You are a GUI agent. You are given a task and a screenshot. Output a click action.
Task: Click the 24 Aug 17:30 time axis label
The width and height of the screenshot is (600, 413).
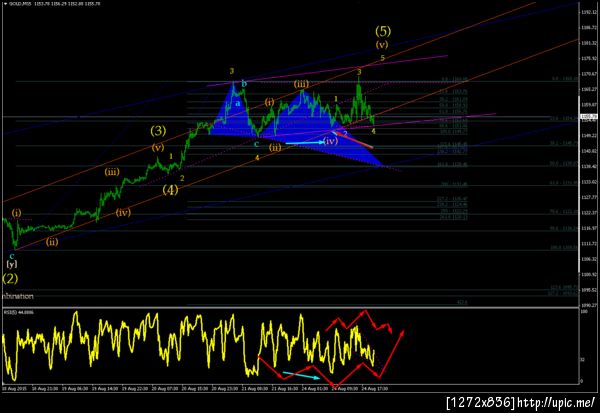tap(375, 388)
